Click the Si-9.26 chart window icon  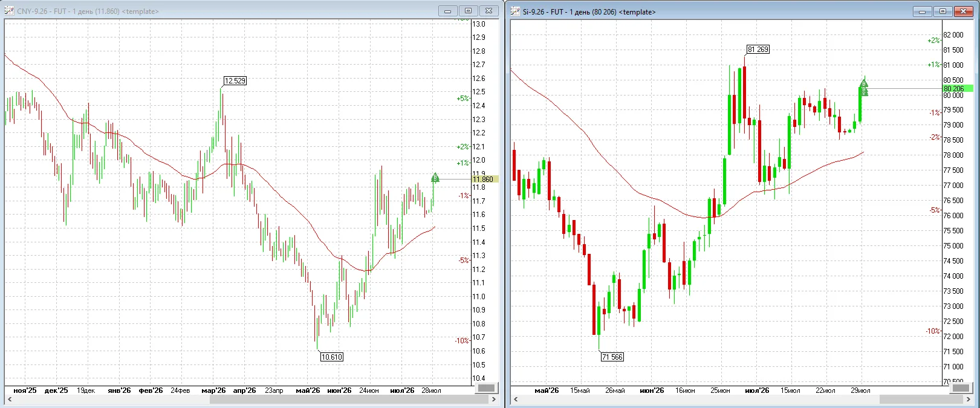[x=515, y=11]
